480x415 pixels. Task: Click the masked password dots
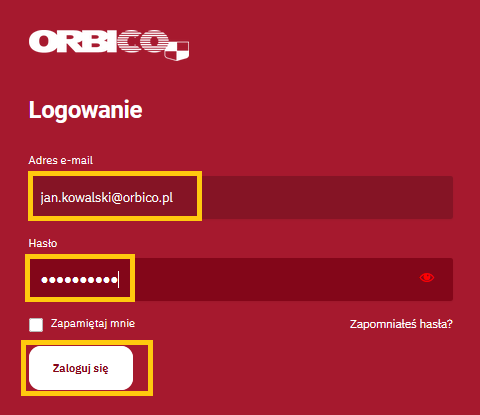[x=79, y=280]
